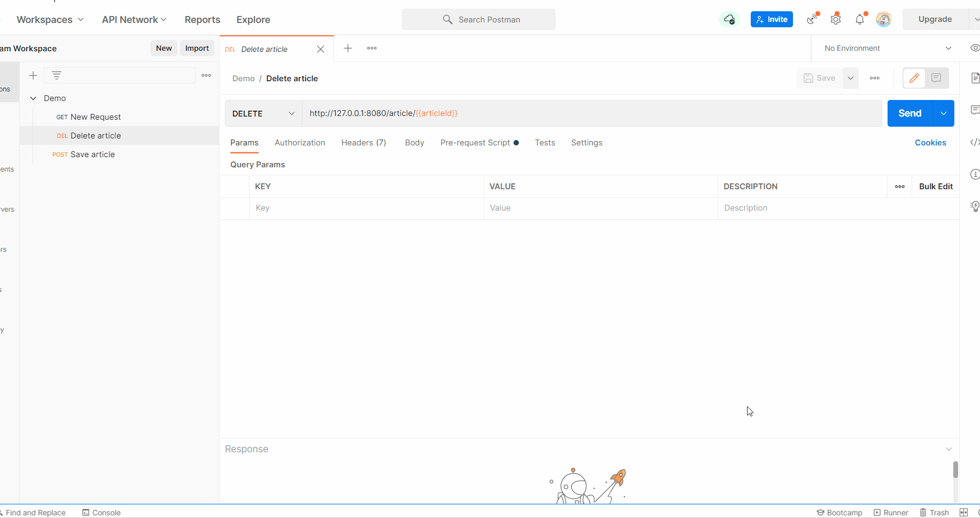980x518 pixels.
Task: Open the Headers tab
Action: pos(363,143)
